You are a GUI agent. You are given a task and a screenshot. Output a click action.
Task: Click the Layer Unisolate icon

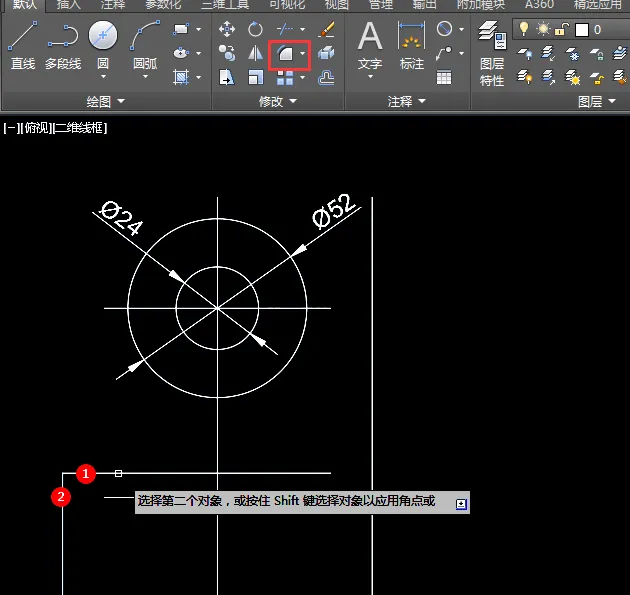(x=548, y=77)
